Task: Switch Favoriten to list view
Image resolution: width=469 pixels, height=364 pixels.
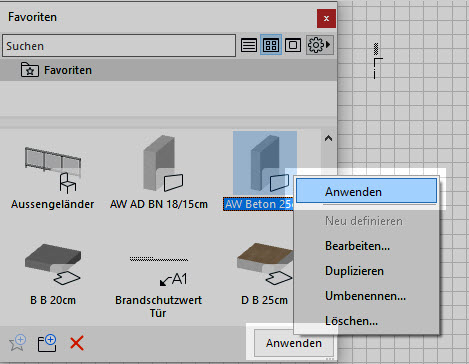Action: 249,45
